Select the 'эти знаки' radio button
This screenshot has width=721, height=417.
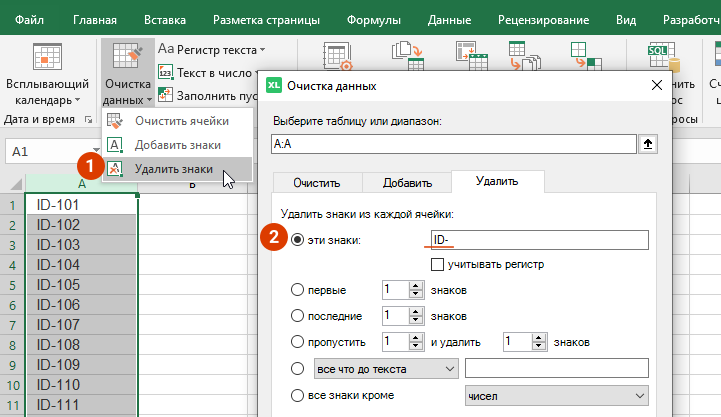click(298, 240)
